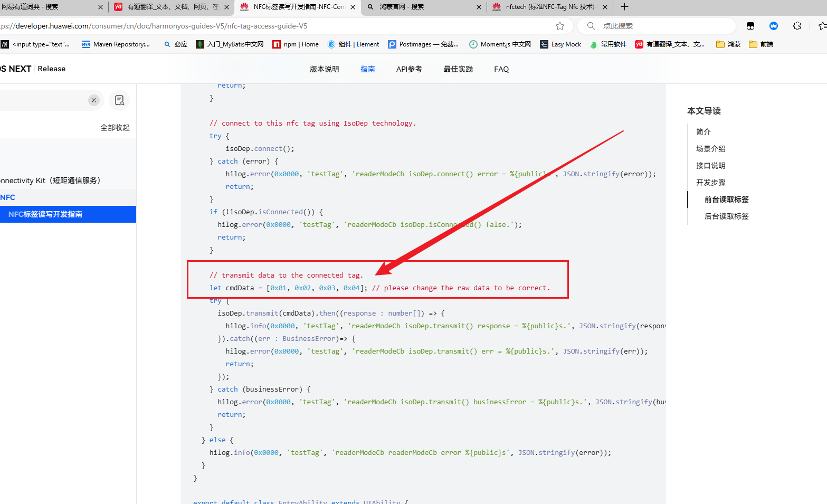827x504 pixels.
Task: Close the NFC标签读写开发指南 tab
Action: [x=353, y=7]
